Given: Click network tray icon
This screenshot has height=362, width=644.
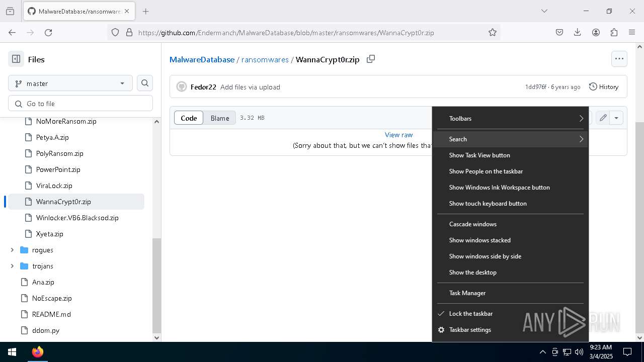Looking at the screenshot, I should tap(567, 352).
